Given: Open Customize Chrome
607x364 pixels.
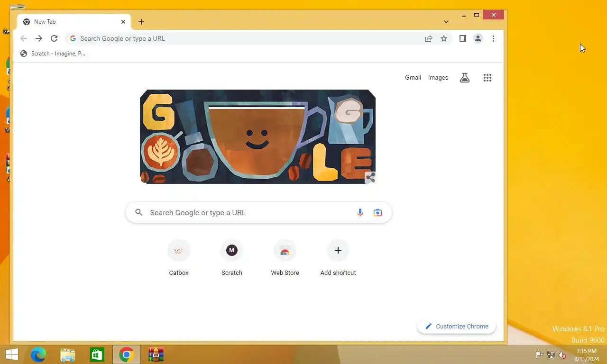Looking at the screenshot, I should coord(457,326).
